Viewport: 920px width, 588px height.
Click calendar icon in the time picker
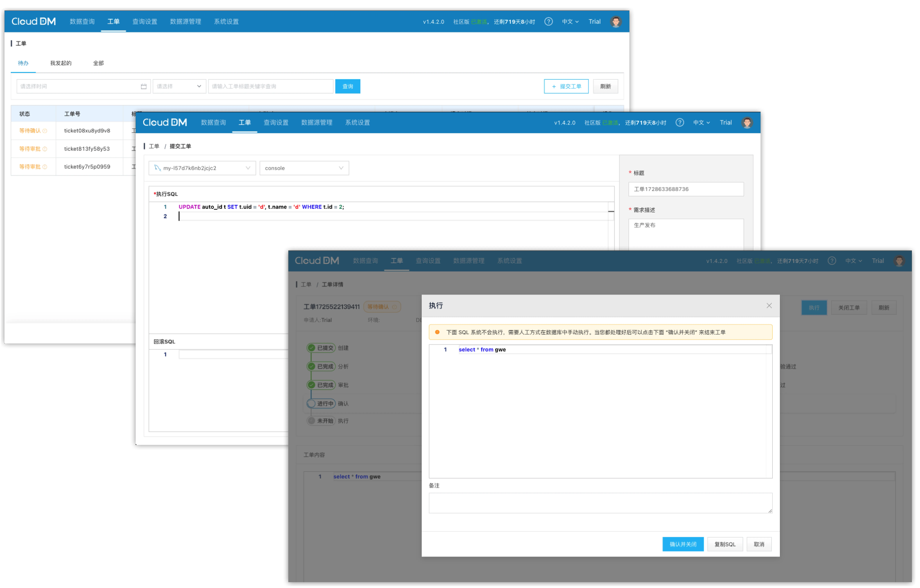click(x=143, y=86)
